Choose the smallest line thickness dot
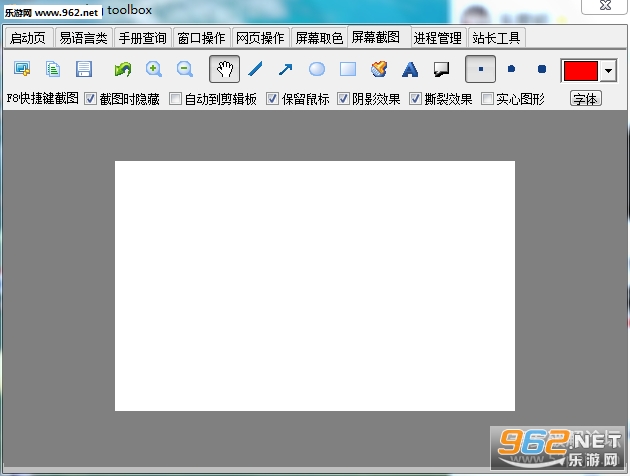 (x=480, y=69)
